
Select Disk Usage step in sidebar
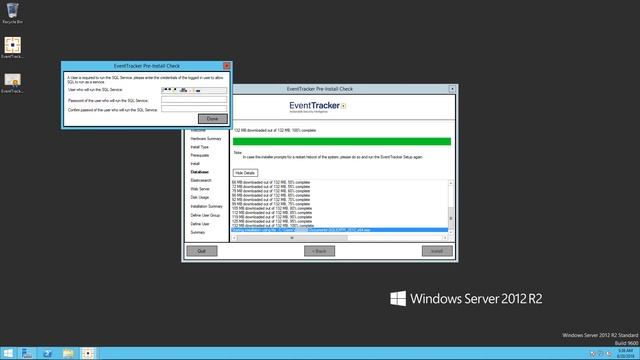click(200, 198)
